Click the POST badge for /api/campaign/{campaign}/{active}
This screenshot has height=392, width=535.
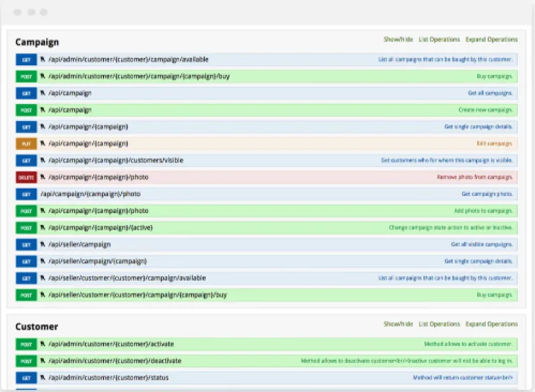click(26, 228)
